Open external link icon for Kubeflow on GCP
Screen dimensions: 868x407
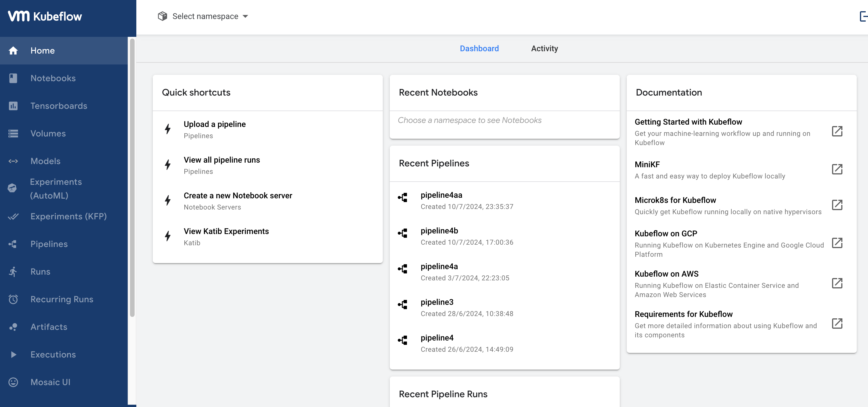point(837,243)
